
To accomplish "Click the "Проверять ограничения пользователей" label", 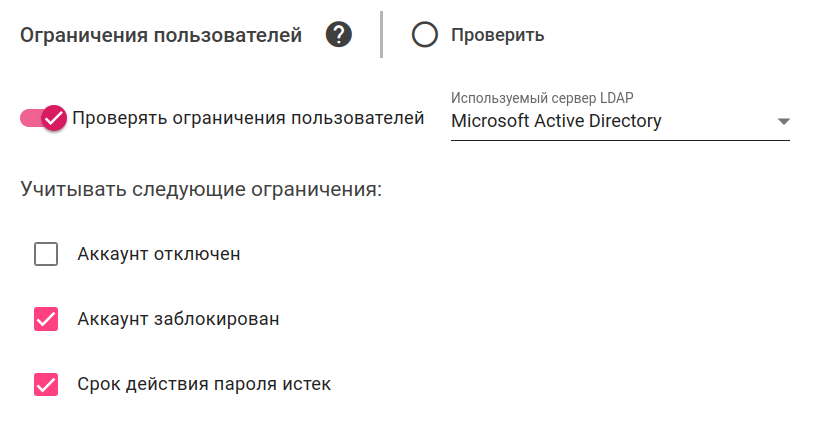I will [x=248, y=118].
